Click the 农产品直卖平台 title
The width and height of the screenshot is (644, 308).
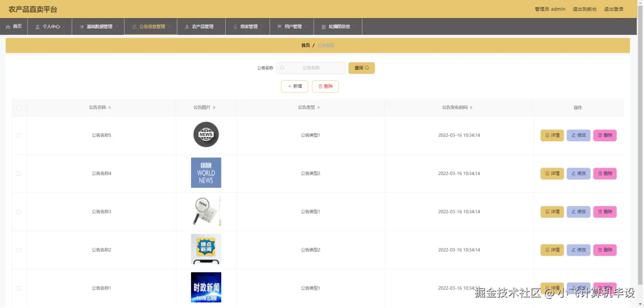click(x=33, y=9)
